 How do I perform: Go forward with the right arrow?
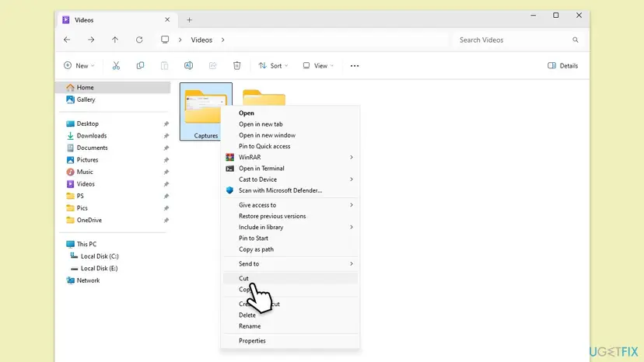pos(91,40)
